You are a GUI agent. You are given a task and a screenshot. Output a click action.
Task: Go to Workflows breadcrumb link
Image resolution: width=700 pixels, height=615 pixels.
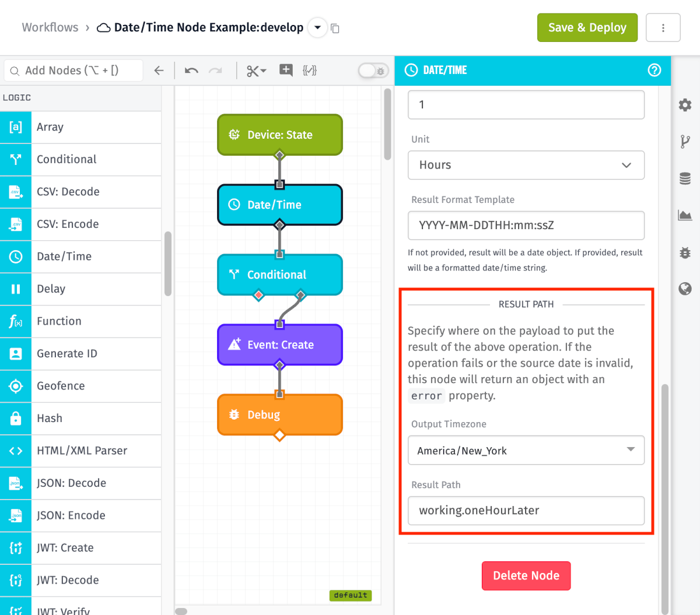click(50, 27)
